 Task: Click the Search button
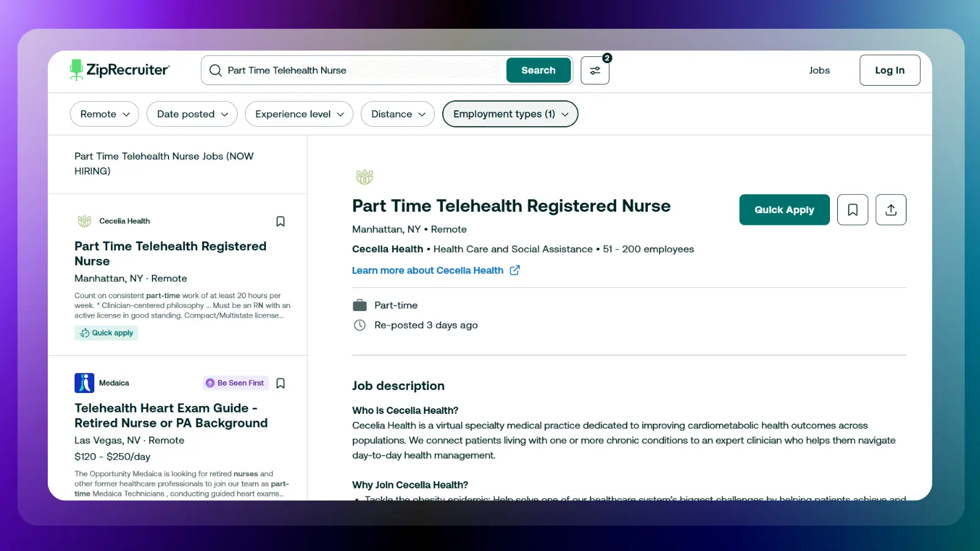point(538,70)
